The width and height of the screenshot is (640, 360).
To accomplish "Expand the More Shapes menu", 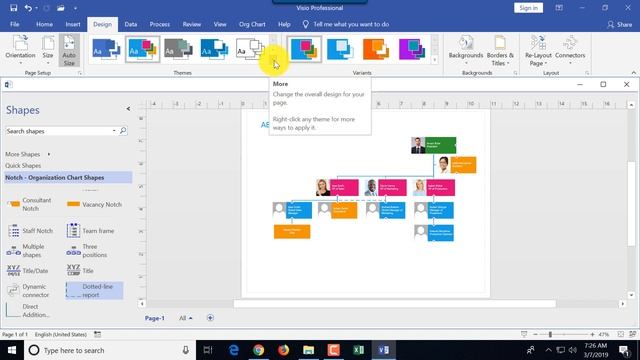I will pyautogui.click(x=27, y=154).
